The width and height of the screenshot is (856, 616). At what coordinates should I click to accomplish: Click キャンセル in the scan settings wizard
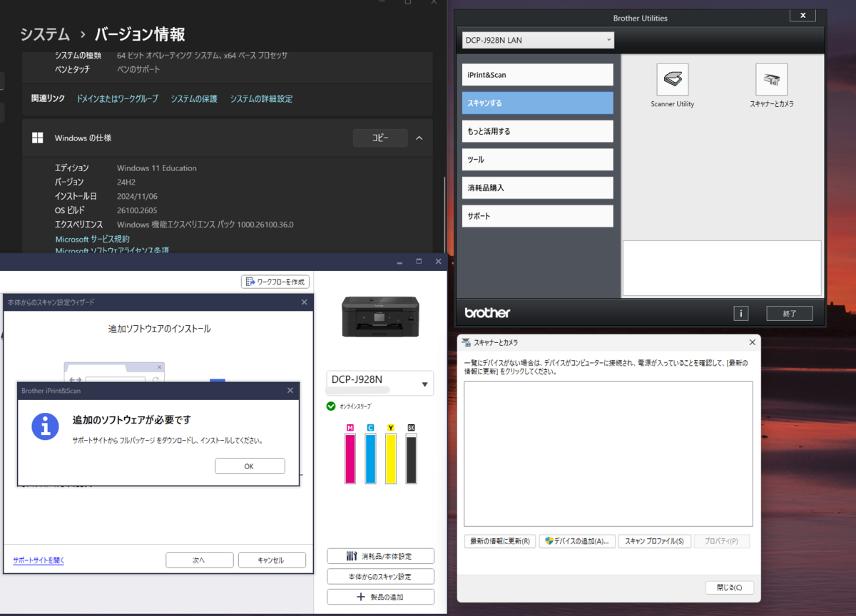272,560
